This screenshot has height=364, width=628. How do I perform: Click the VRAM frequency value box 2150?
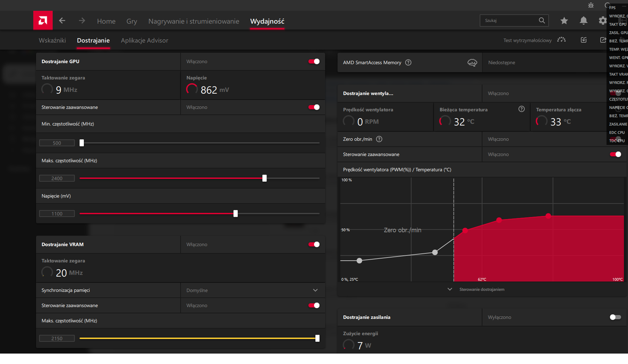(57, 338)
